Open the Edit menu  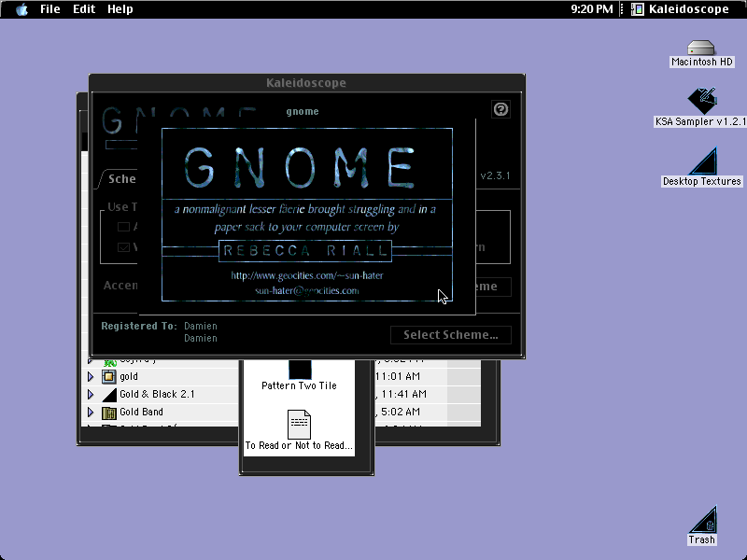click(84, 9)
